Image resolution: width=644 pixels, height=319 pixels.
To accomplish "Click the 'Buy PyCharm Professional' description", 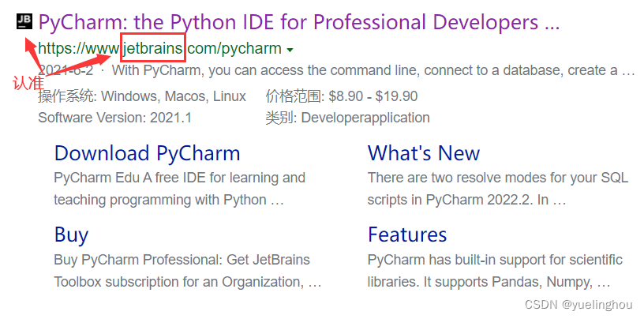I will [188, 271].
